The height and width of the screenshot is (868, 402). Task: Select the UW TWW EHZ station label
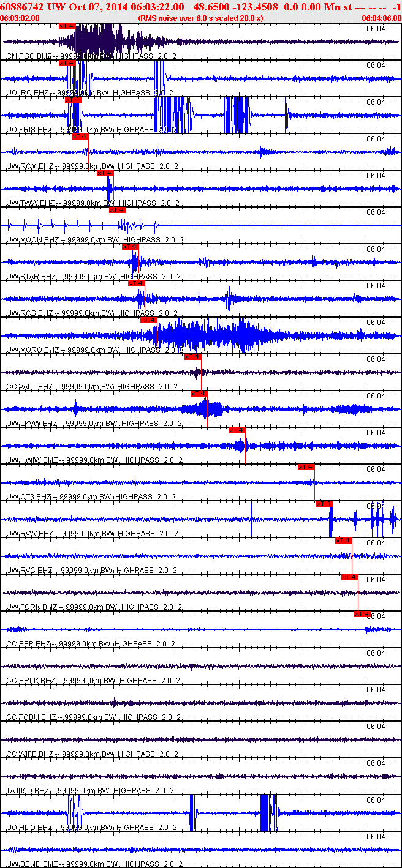pos(31,203)
